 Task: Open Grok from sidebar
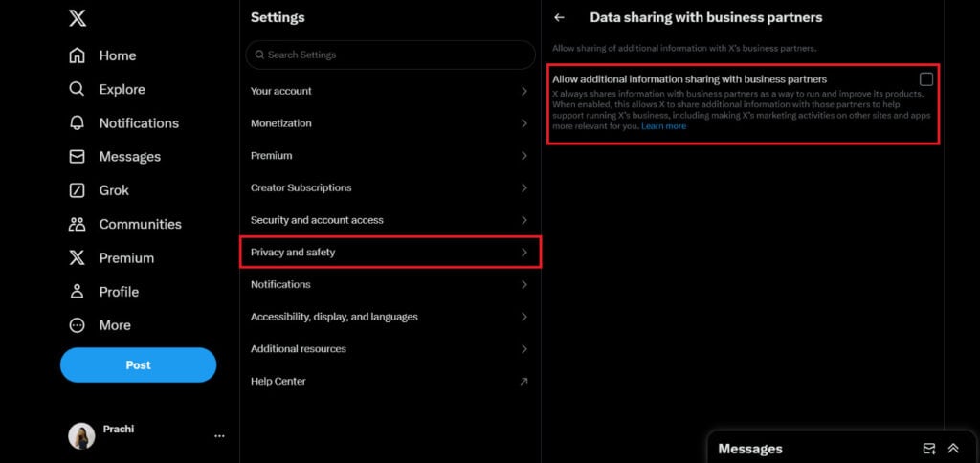(x=114, y=190)
